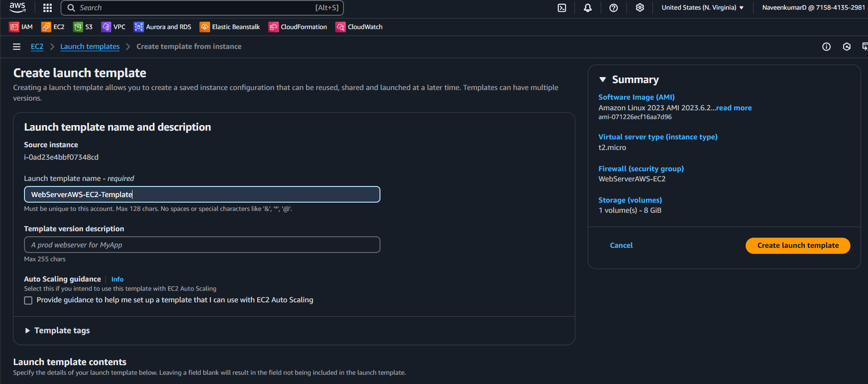Click the CloudWatch shortcut icon
Viewport: 868px width, 384px height.
340,27
